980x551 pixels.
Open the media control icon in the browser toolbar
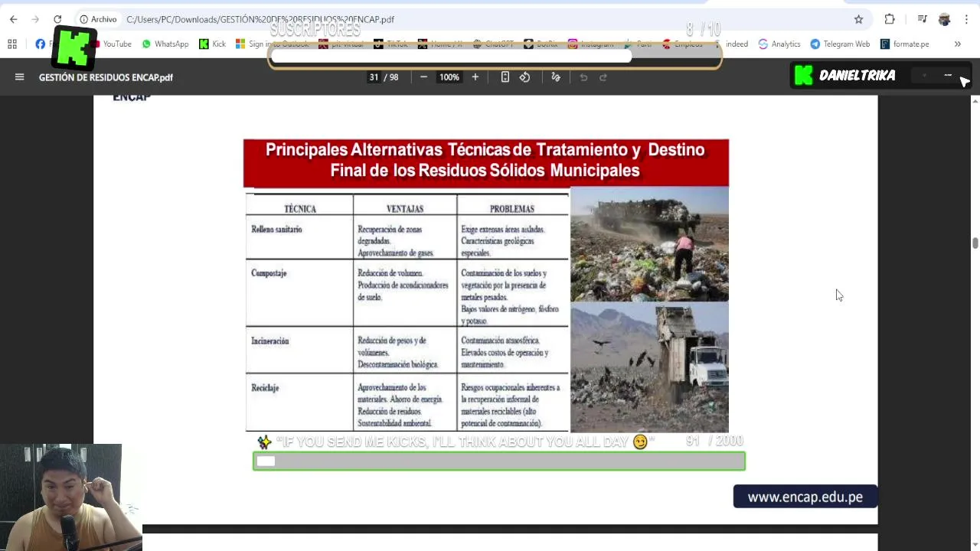(x=923, y=19)
